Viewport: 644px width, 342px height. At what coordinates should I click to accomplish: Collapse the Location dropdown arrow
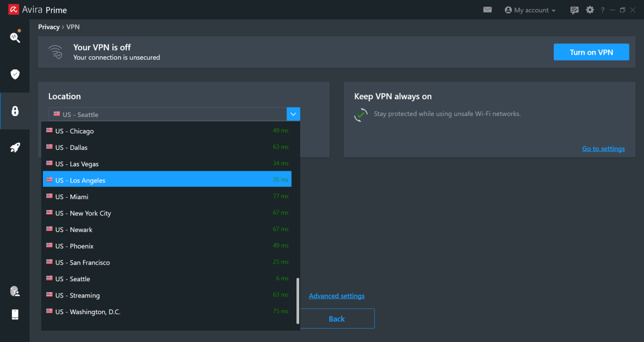293,114
